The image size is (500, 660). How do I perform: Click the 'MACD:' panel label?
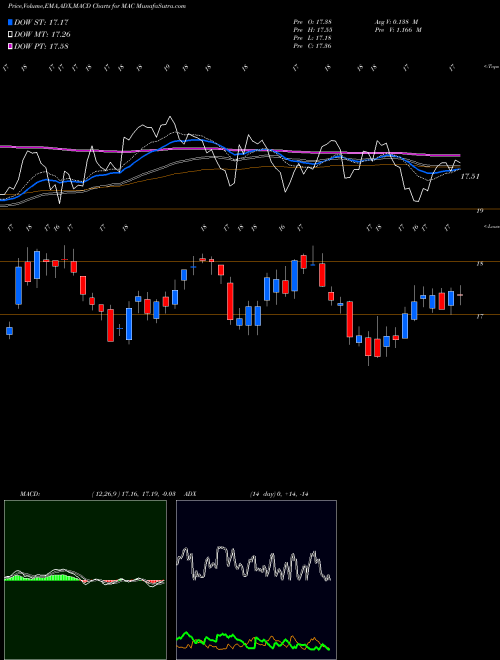pos(30,494)
